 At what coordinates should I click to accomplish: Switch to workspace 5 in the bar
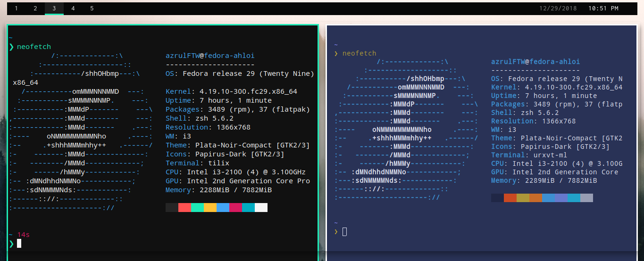coord(92,8)
